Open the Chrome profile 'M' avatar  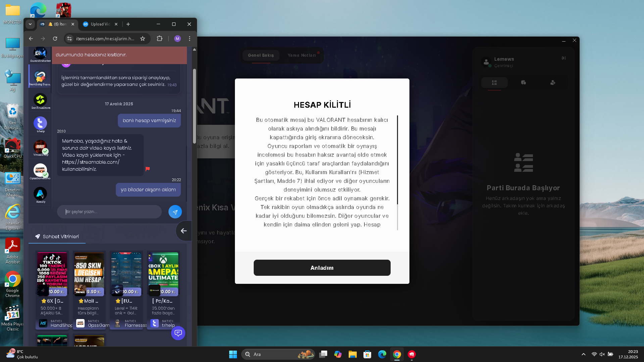178,39
